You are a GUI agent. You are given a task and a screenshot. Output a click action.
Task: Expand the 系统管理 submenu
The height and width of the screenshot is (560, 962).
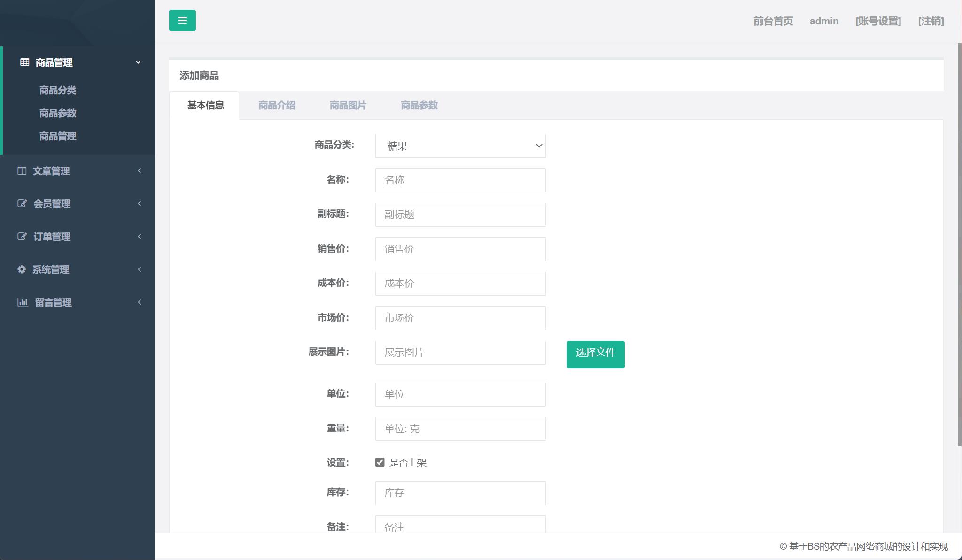(x=139, y=269)
